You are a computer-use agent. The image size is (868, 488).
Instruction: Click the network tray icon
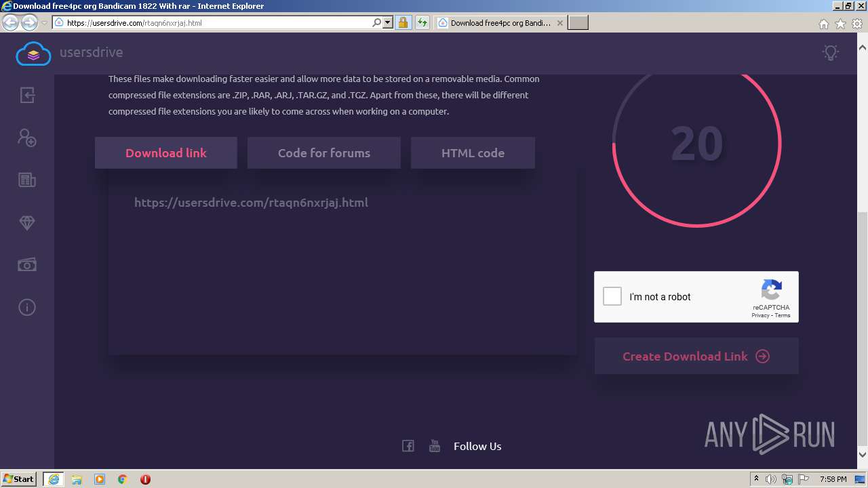(788, 479)
